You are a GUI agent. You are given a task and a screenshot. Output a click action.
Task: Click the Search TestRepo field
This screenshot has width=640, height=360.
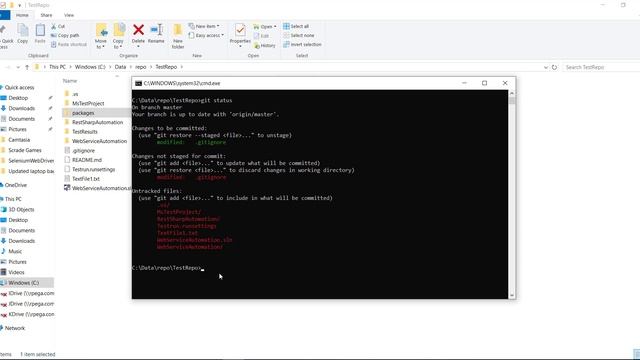pyautogui.click(x=600, y=67)
